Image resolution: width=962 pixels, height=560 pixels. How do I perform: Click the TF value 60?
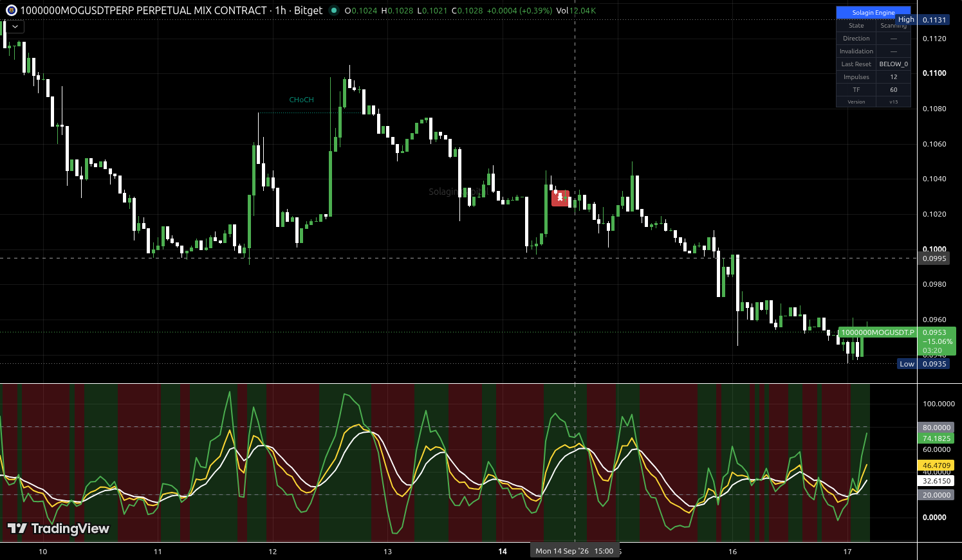(893, 90)
